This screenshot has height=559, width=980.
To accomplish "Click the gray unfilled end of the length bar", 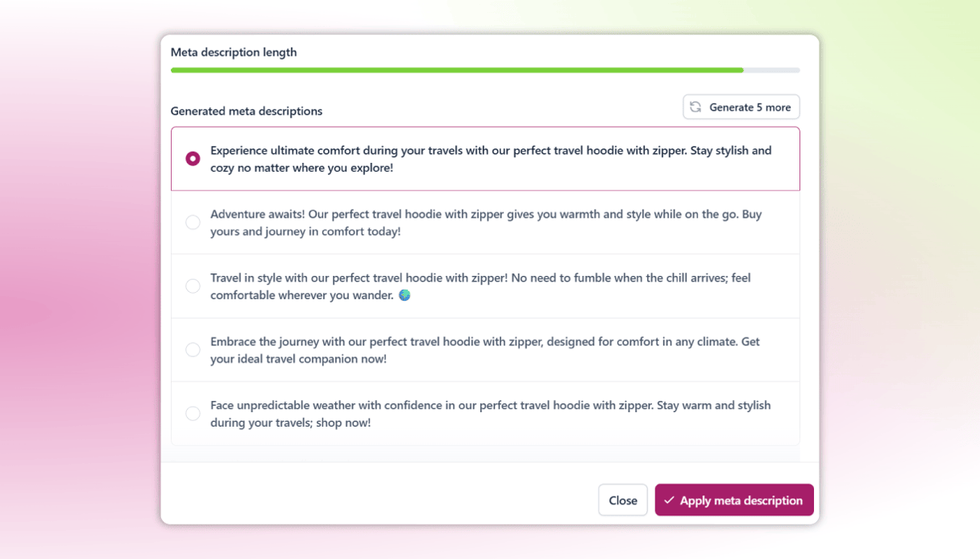I will [771, 70].
